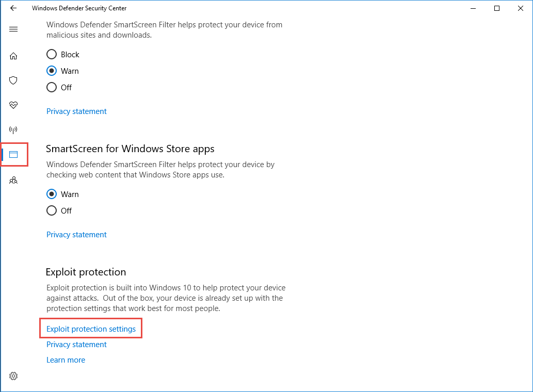Select the Block radio option
This screenshot has width=533, height=392.
point(52,54)
